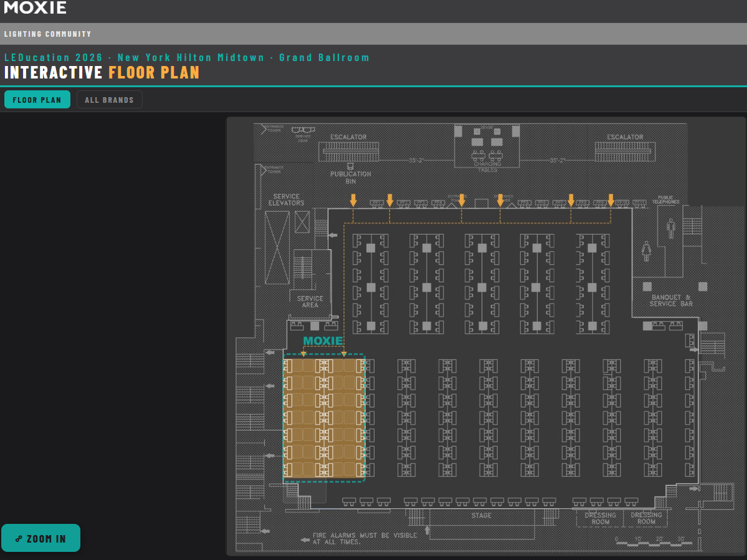
Task: Click the Interactive Floor Plan heading
Action: pos(102,72)
